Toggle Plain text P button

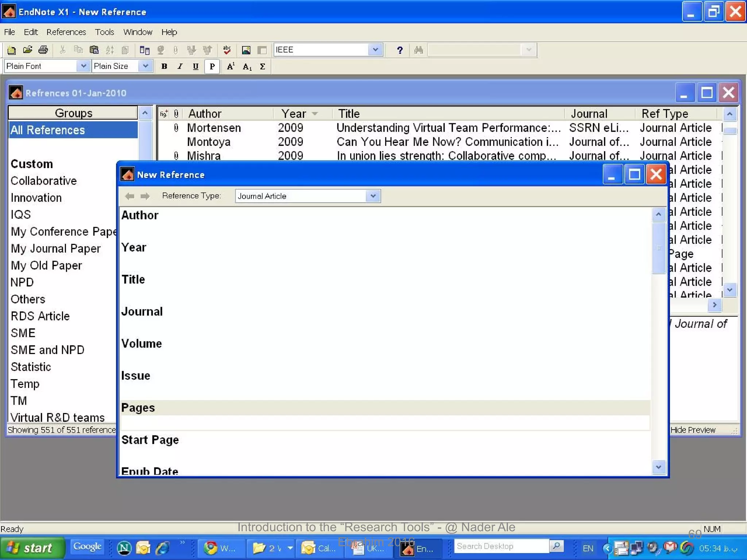(212, 67)
